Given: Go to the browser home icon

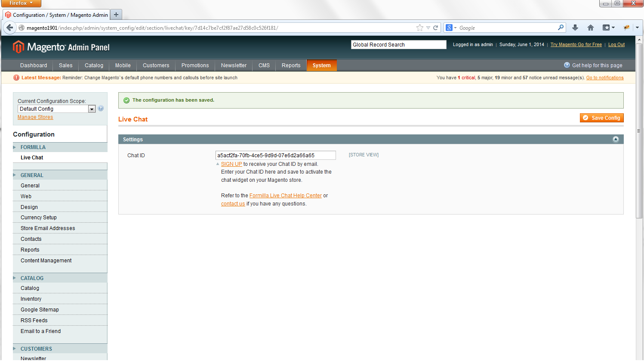Looking at the screenshot, I should coord(591,28).
